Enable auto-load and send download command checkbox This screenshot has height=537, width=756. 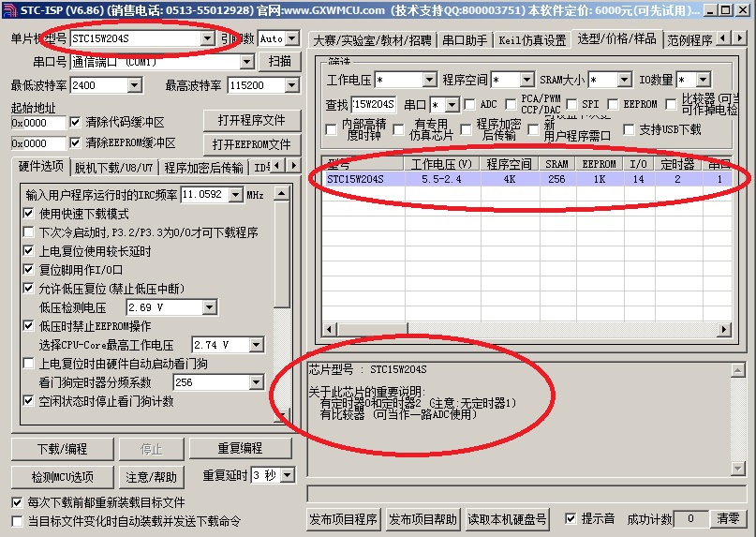click(18, 522)
